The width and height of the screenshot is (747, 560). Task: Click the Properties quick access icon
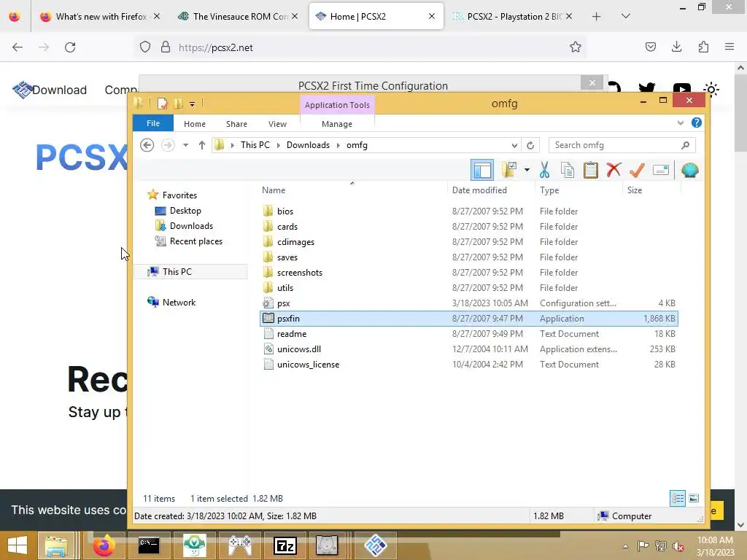tap(163, 103)
